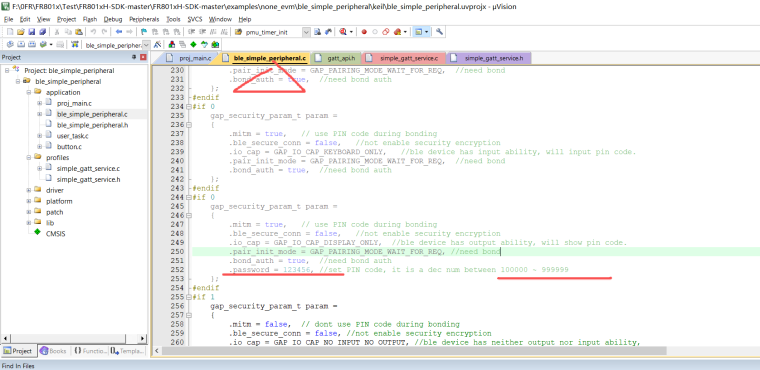Insert a breakpoint with red dot icon
760x370 pixels.
click(x=364, y=32)
